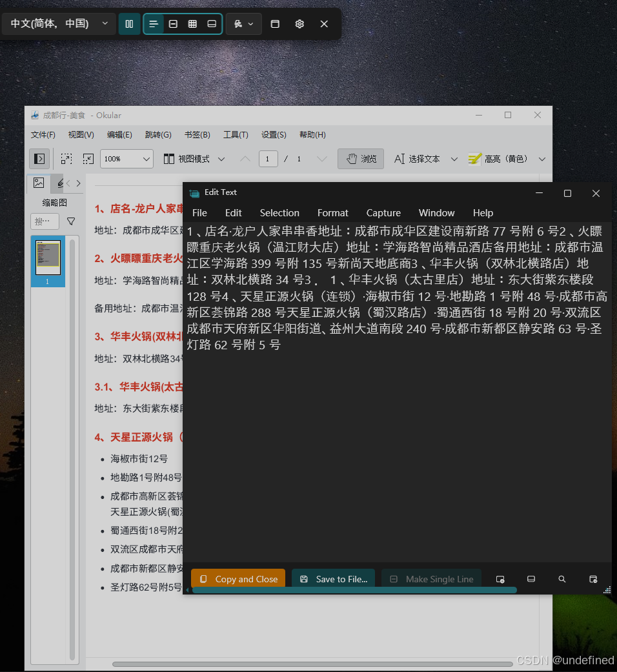This screenshot has height=672, width=617.
Task: Click the pen translation icon on the top toolbar
Action: click(x=238, y=24)
